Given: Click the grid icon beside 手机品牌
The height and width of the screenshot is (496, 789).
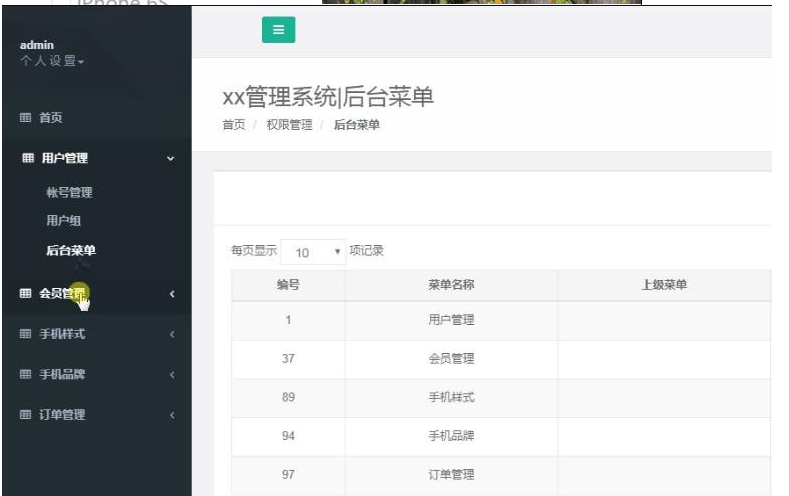Looking at the screenshot, I should point(26,375).
